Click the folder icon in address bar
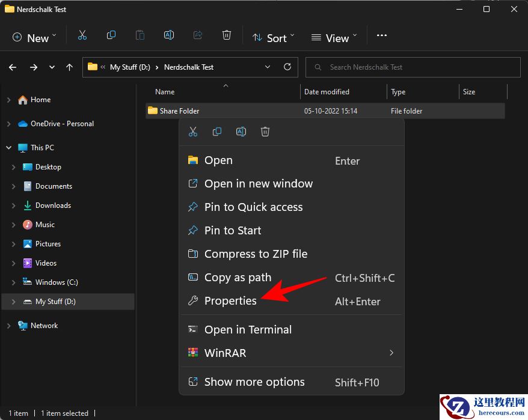The image size is (528, 420). [92, 67]
